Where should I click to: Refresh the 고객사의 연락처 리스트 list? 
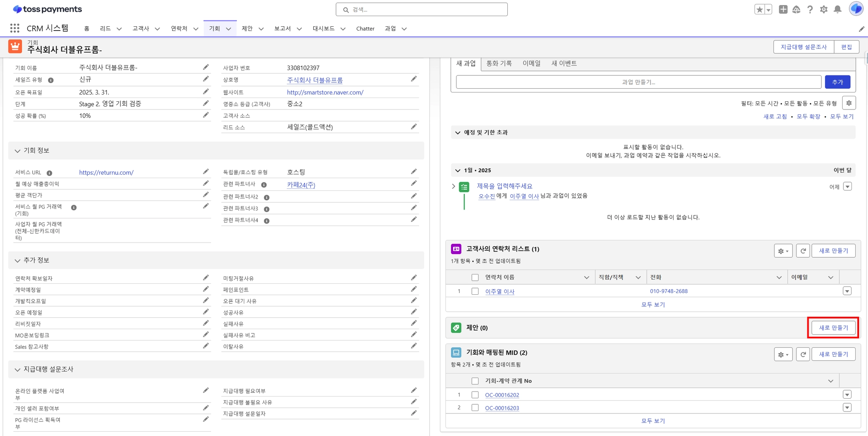803,251
